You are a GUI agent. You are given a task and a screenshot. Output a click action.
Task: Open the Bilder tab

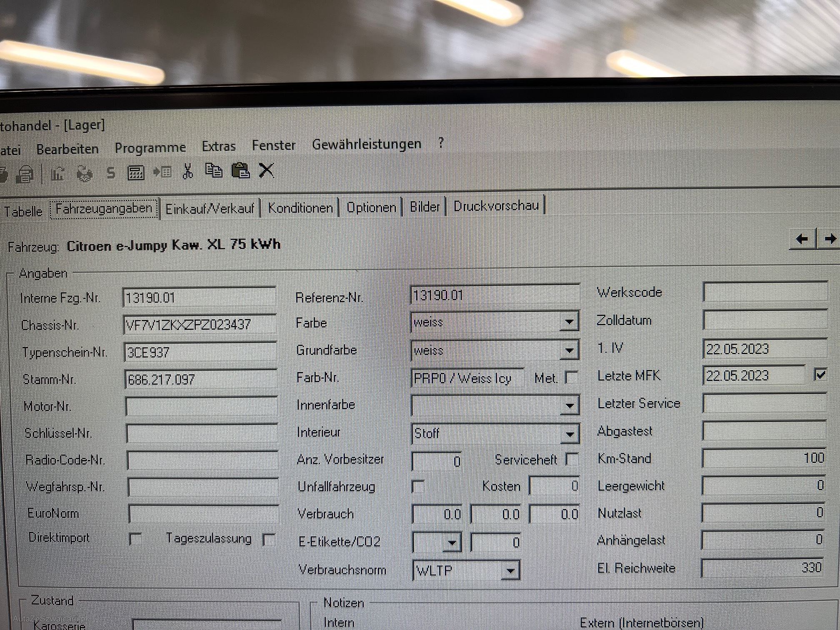click(x=425, y=207)
